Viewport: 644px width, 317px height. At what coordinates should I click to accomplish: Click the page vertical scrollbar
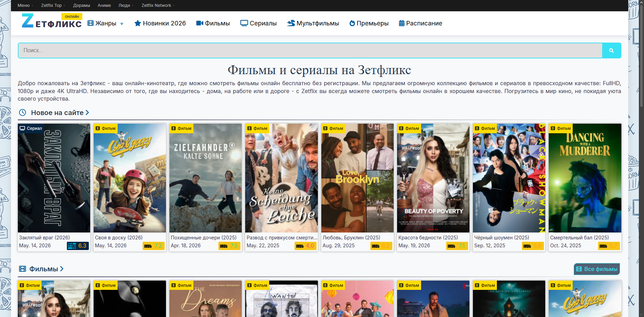(641, 55)
